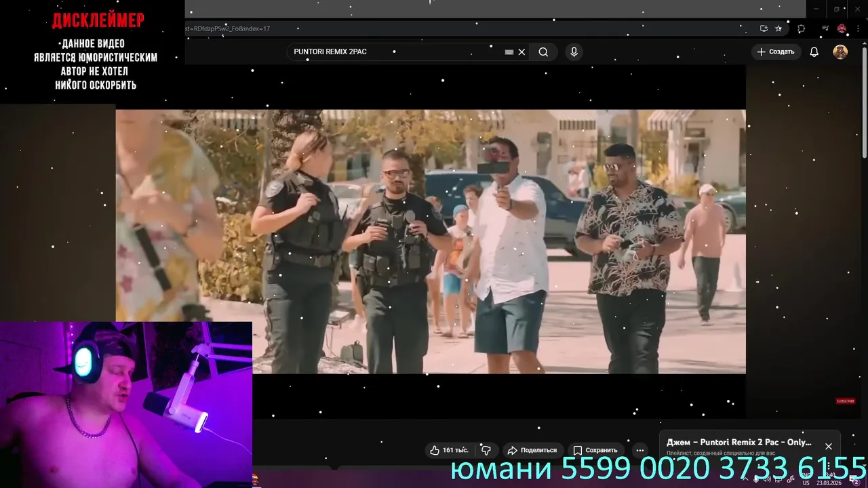This screenshot has width=868, height=488.
Task: Bookmark this page with the star icon
Action: [x=778, y=28]
